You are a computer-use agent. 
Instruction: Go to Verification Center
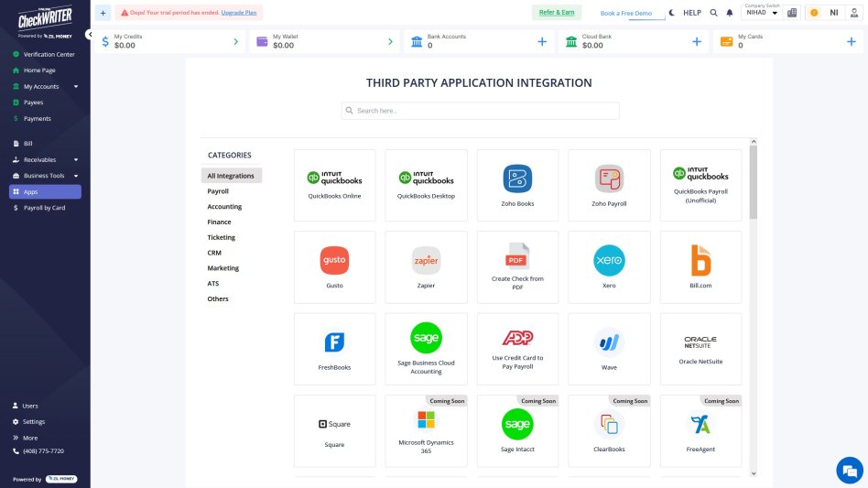pos(44,54)
